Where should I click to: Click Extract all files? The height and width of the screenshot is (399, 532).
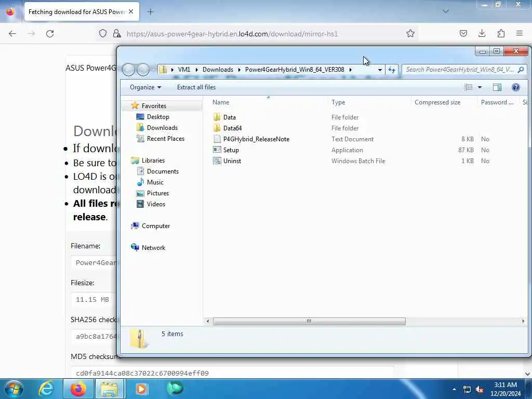pos(196,87)
